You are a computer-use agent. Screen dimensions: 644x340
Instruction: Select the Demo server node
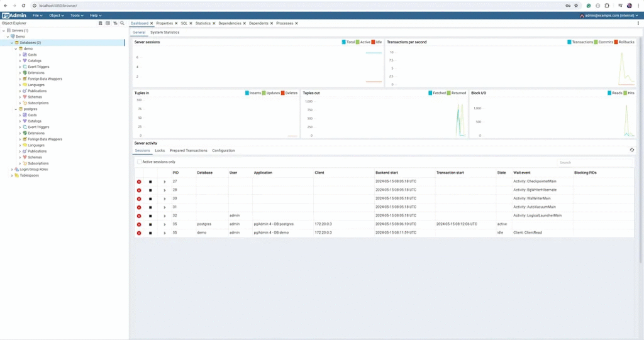click(x=20, y=36)
